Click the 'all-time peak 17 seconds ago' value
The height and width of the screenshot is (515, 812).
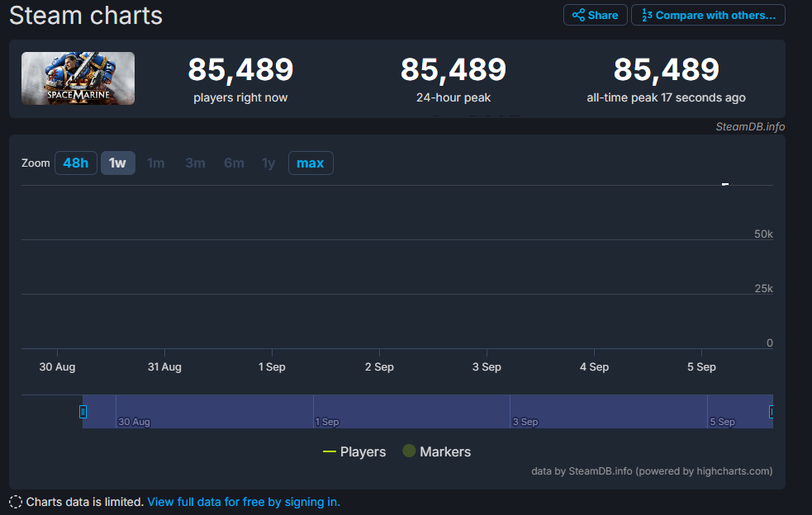[666, 69]
